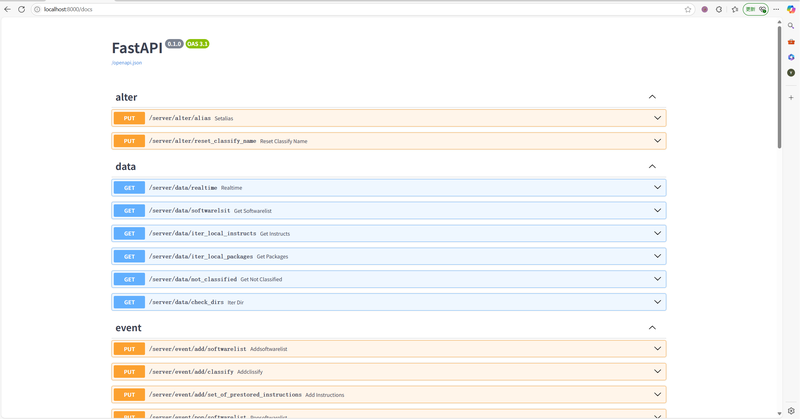
Task: Open the Copilot icon in browser toolbar
Action: pyautogui.click(x=791, y=9)
